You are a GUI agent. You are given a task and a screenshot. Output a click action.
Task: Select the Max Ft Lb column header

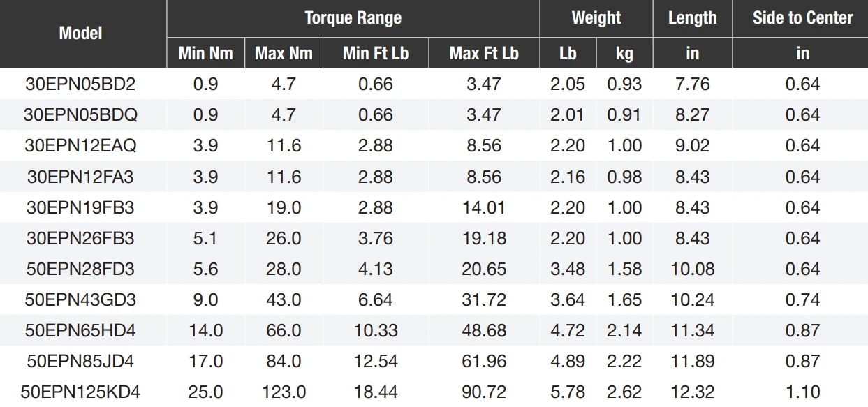pyautogui.click(x=484, y=53)
